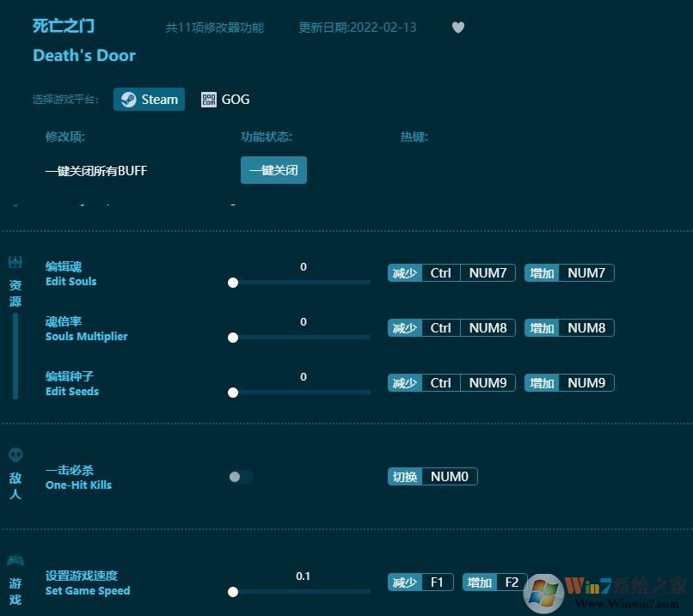Click the F1 hotkey field
The width and height of the screenshot is (693, 616).
click(437, 582)
